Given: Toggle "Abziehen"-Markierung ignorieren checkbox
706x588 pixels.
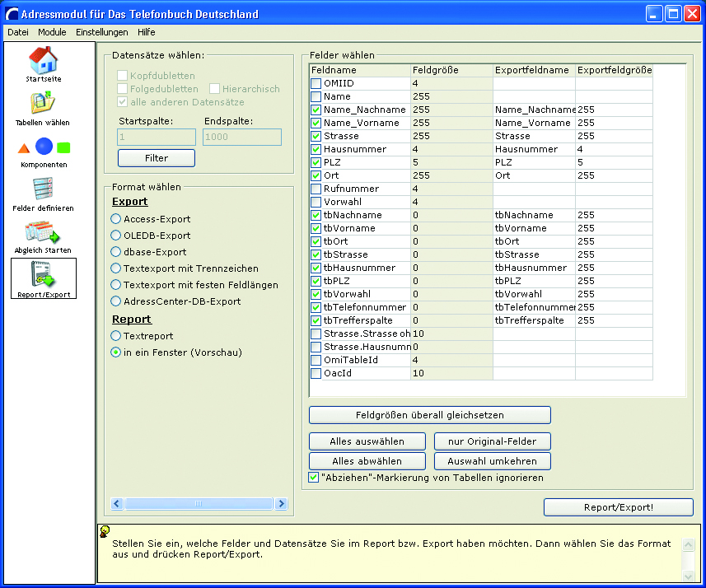Looking at the screenshot, I should (x=314, y=478).
